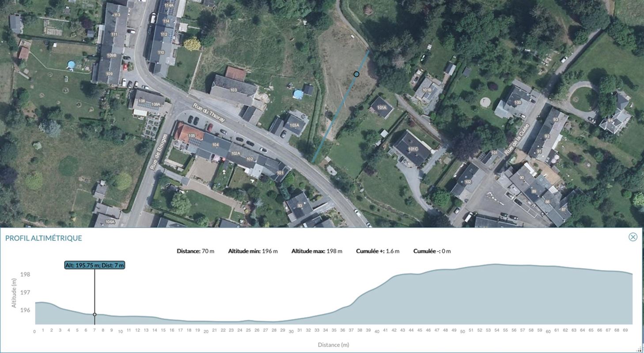Click the 'Distance: 70 m' statistic
The image size is (644, 353).
point(195,252)
